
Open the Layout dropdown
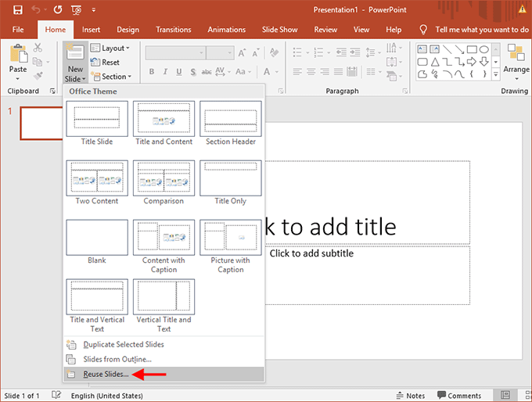[110, 48]
